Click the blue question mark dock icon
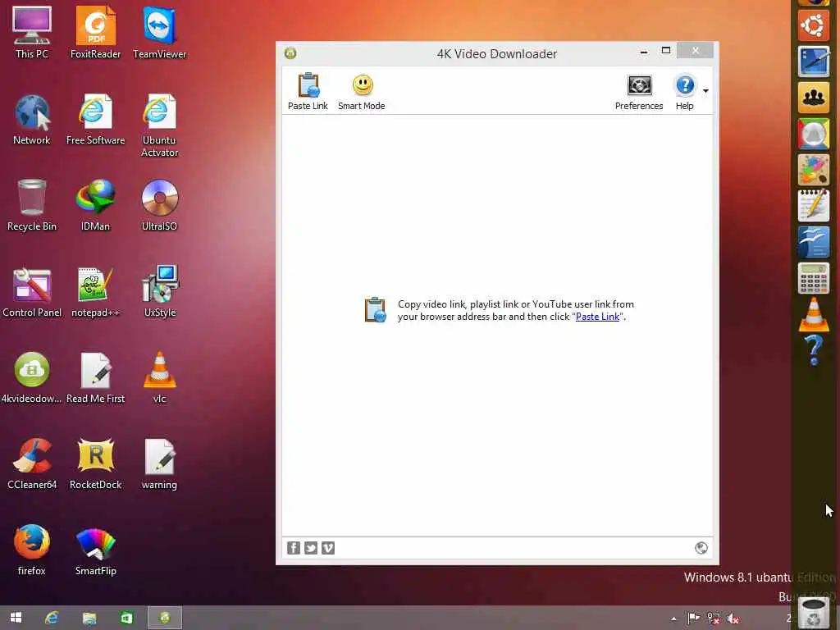 click(813, 349)
